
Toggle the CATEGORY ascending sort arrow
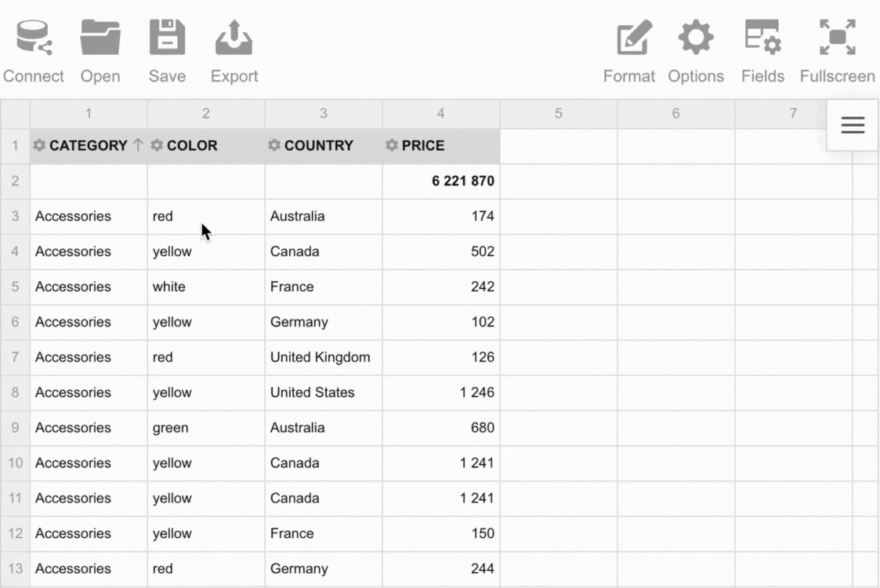click(138, 145)
